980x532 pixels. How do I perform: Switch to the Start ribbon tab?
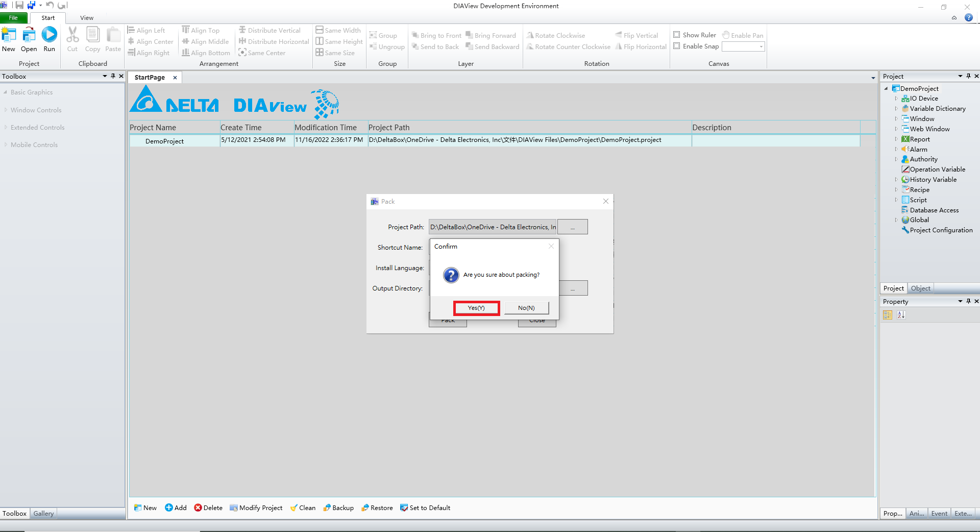coord(48,18)
